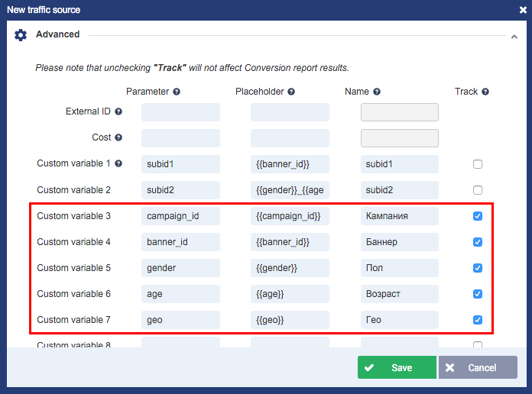Edit the campaign_id parameter field
Image resolution: width=532 pixels, height=394 pixels.
click(180, 216)
